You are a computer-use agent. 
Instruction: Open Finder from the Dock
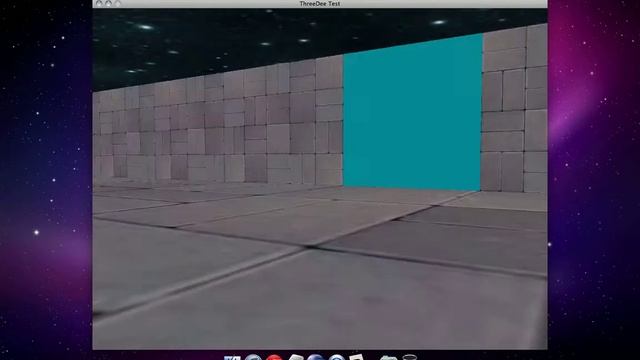(232, 358)
